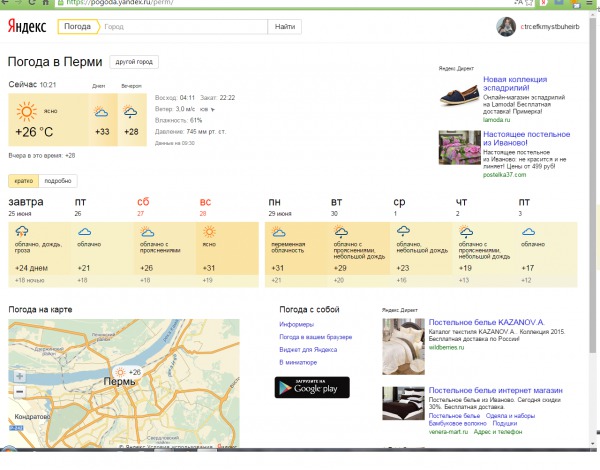This screenshot has height=470, width=600.
Task: Click the browser address bar URL
Action: (x=120, y=2)
